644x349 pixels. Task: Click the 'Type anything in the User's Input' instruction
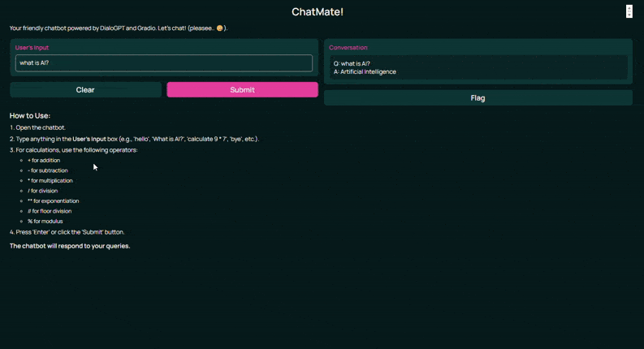(x=134, y=139)
